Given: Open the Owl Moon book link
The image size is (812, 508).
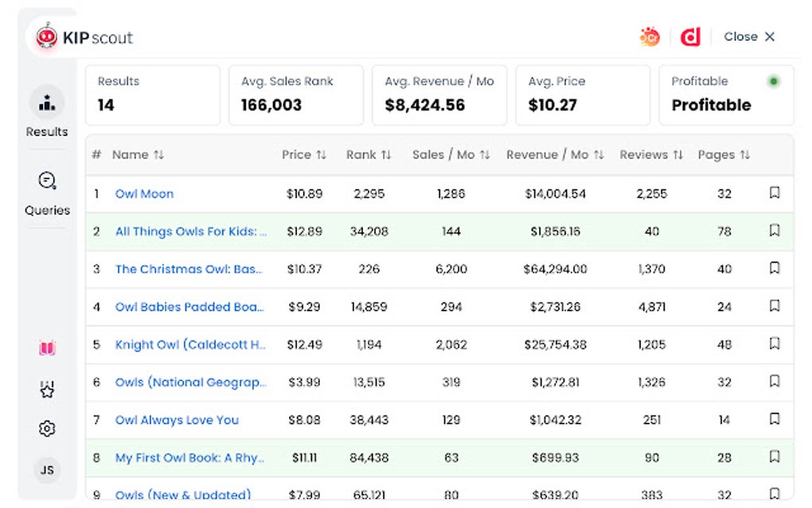Looking at the screenshot, I should 144,193.
